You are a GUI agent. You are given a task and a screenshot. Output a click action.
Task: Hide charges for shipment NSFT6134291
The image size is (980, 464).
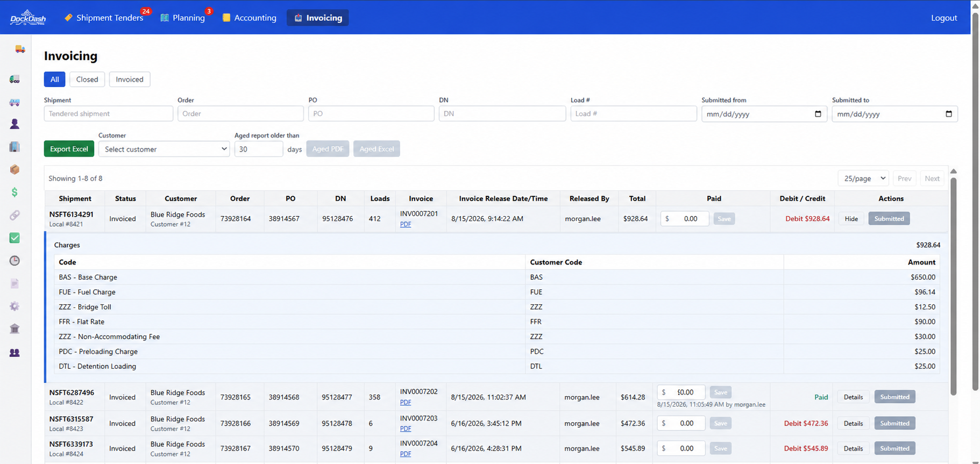tap(851, 219)
